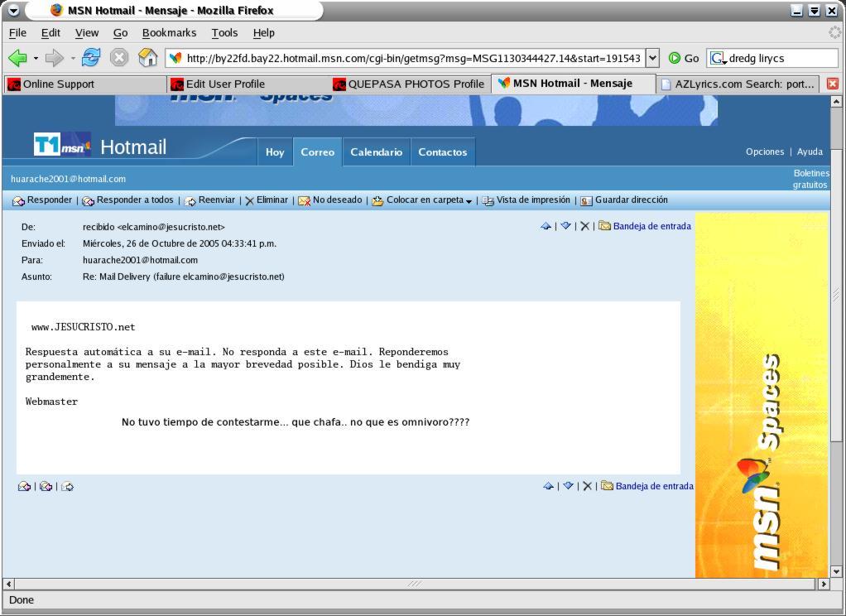
Task: Click the next message down arrow in header
Action: point(565,226)
